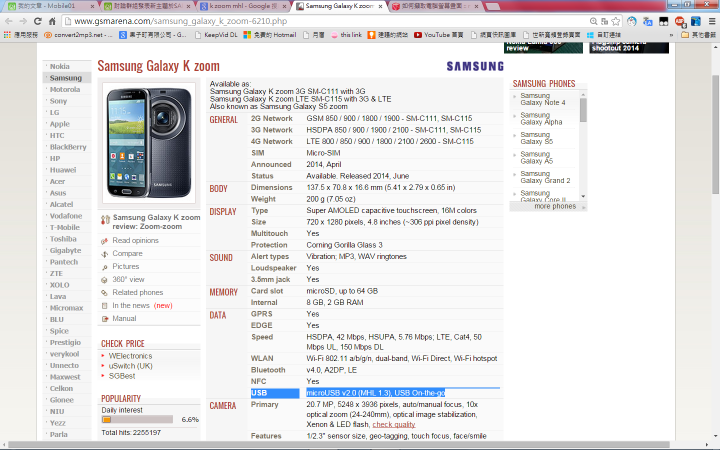Click the browser Forward arrow
This screenshot has width=720, height=450.
coord(23,21)
